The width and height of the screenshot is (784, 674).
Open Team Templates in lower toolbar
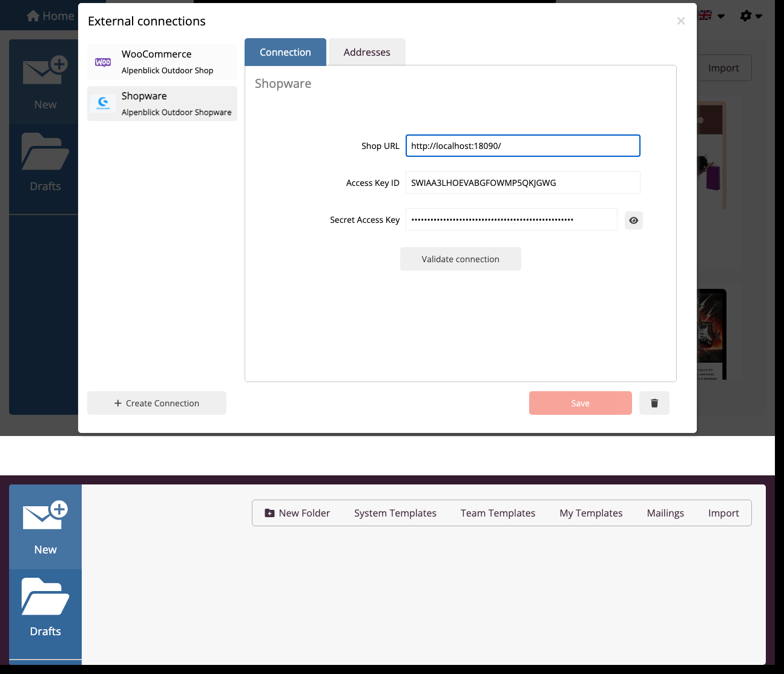(x=498, y=513)
